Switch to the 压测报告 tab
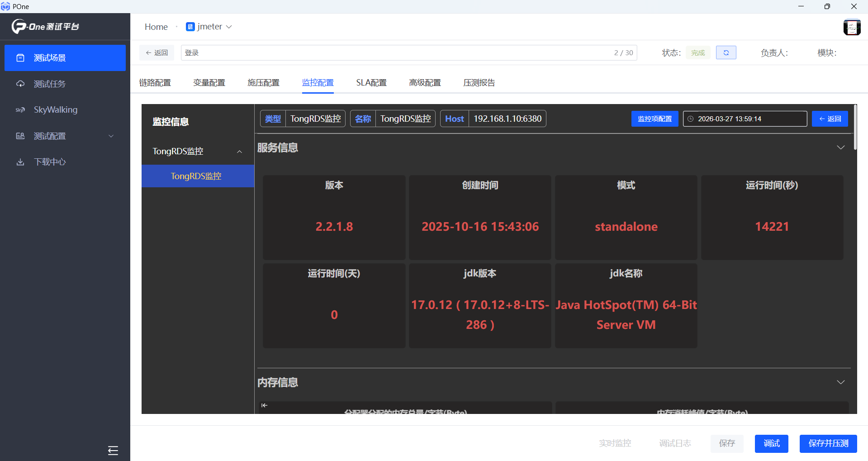This screenshot has height=461, width=868. [x=479, y=83]
